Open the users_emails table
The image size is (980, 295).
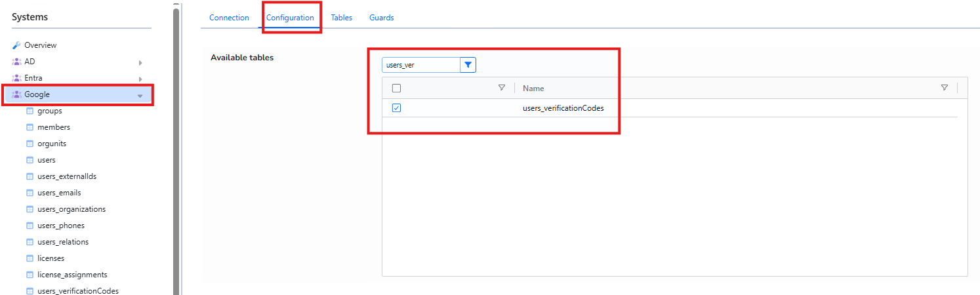(60, 193)
